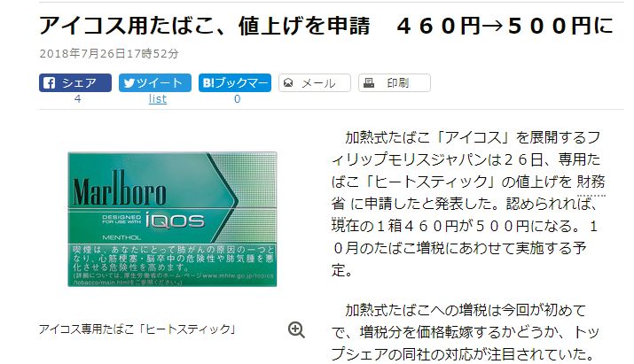
Task: Click the Twitter bird icon
Action: coord(129,83)
